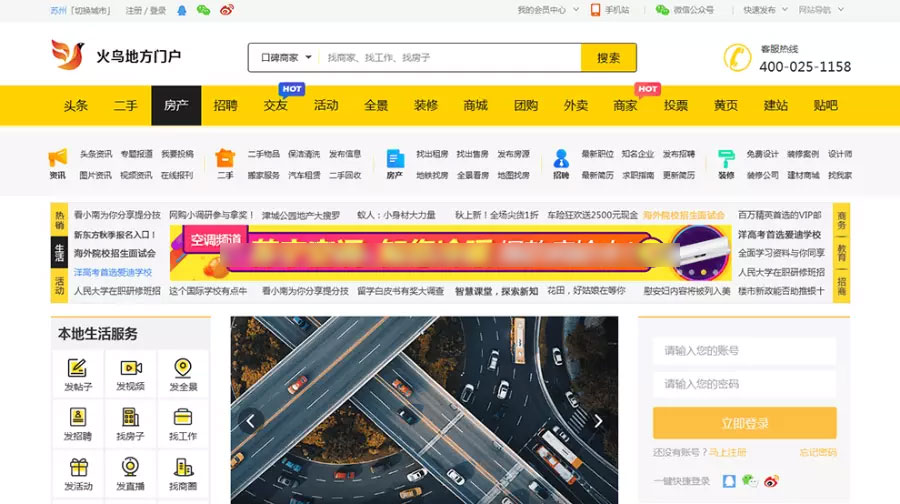Open the 房产 navigation tab

pos(176,106)
